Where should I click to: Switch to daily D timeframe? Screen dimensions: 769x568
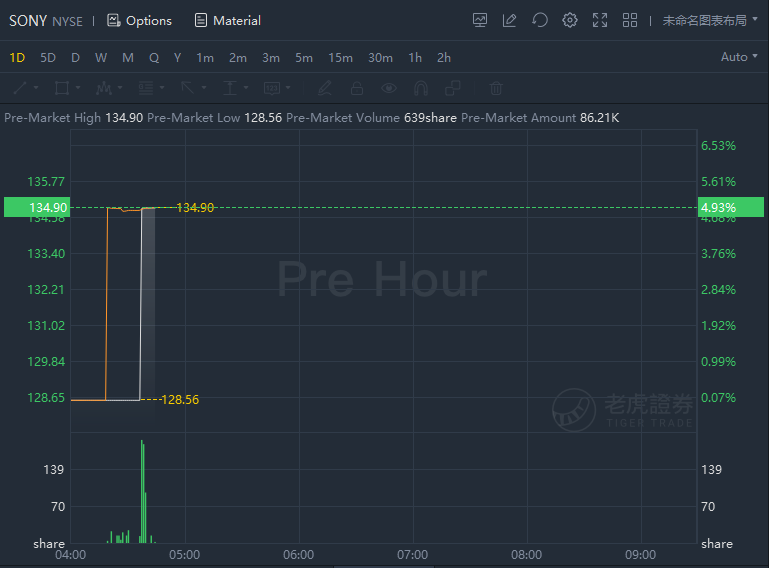[75, 58]
